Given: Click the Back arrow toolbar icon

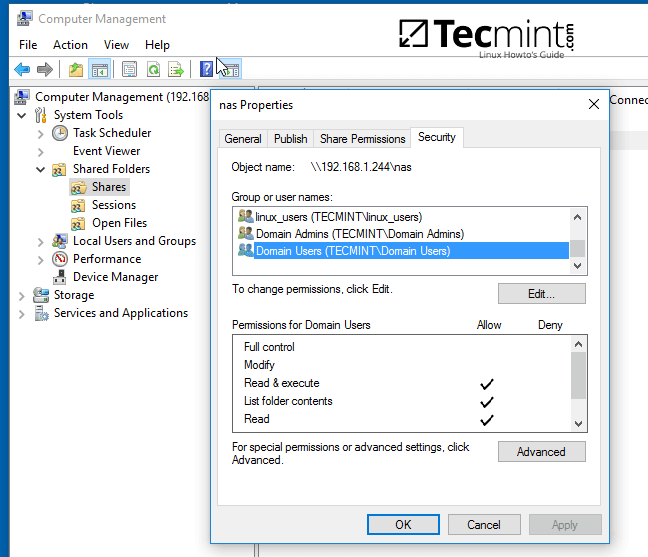Looking at the screenshot, I should tap(22, 69).
